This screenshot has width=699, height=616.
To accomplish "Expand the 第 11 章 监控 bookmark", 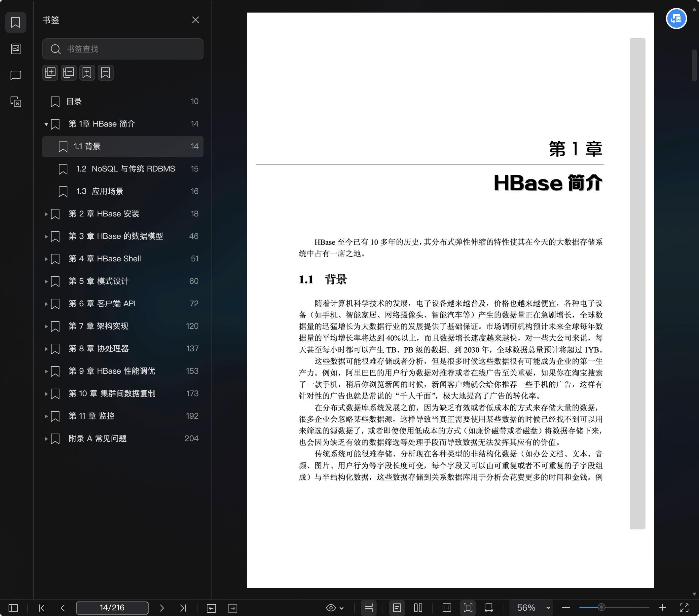I will [46, 416].
